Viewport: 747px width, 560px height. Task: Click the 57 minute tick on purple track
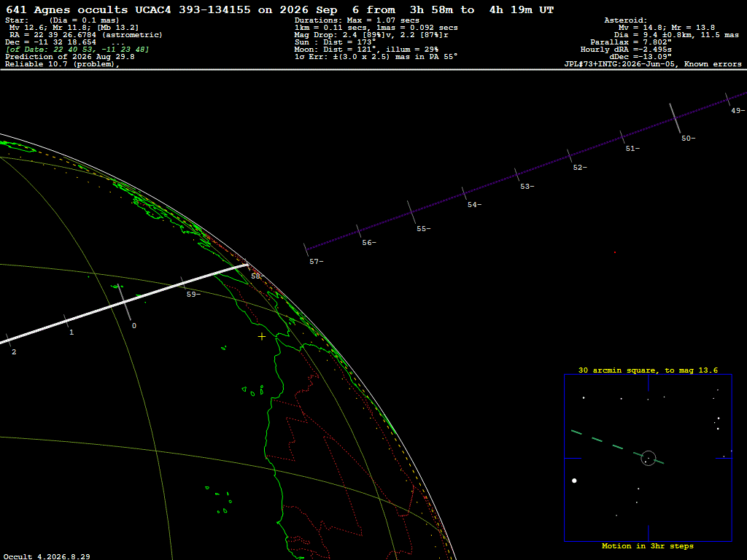tap(306, 250)
